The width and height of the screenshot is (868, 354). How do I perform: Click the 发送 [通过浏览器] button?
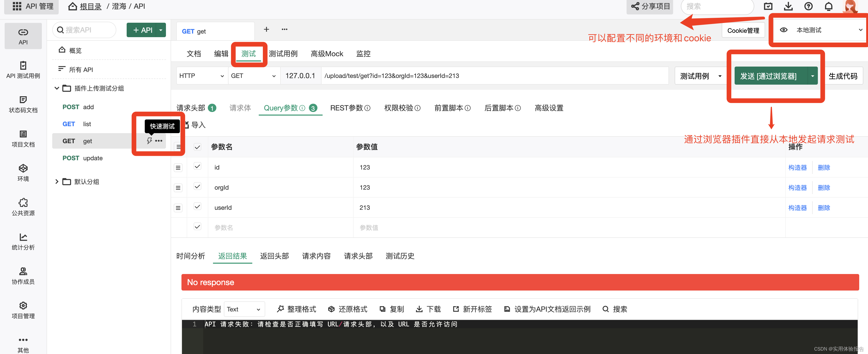click(x=768, y=76)
